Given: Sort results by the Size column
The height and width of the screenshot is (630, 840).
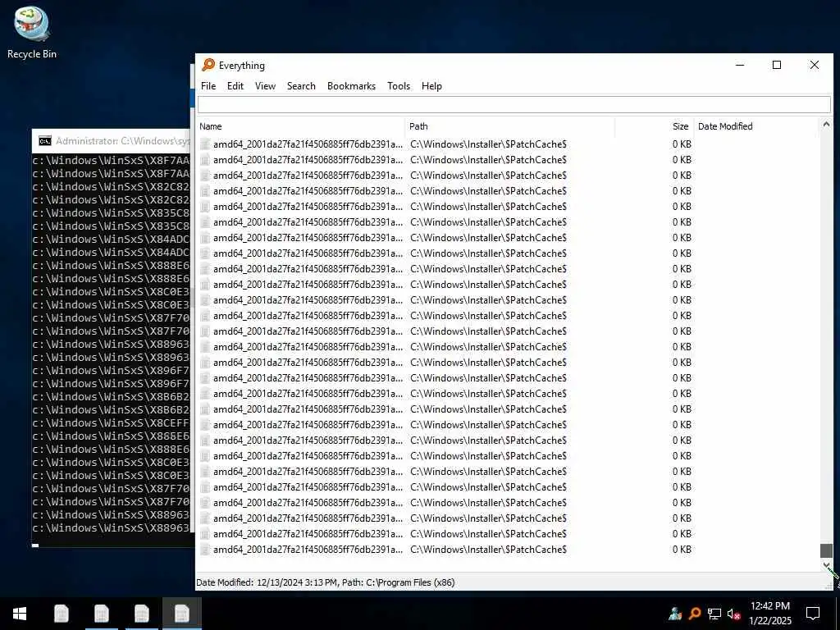Looking at the screenshot, I should point(655,126).
